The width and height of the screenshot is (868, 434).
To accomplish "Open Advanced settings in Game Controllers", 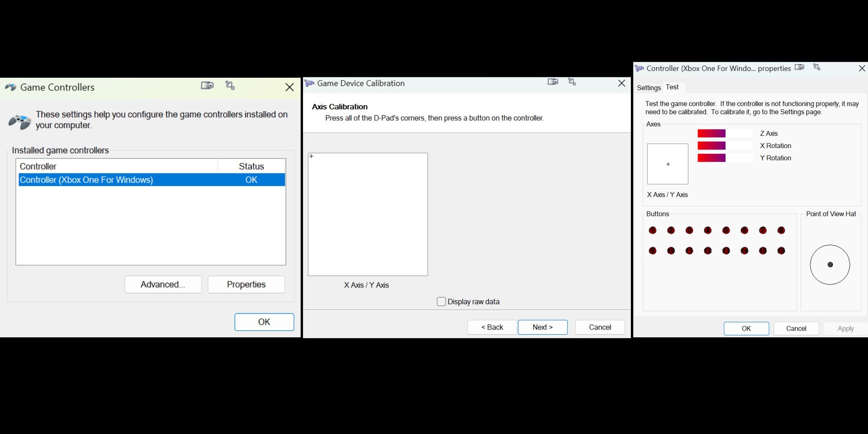I will pos(162,284).
